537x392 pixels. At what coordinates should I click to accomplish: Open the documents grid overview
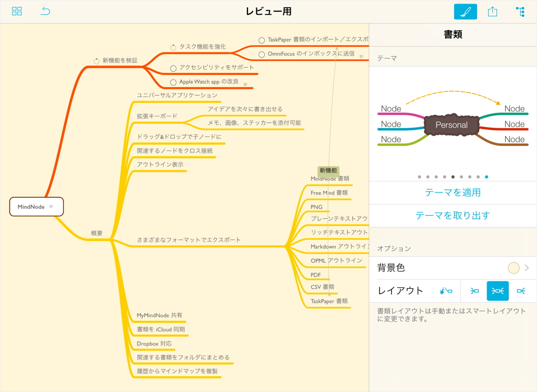(x=16, y=12)
